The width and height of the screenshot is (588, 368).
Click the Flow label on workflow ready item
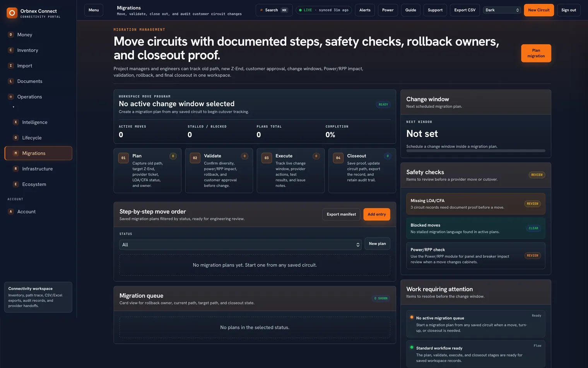[538, 346]
